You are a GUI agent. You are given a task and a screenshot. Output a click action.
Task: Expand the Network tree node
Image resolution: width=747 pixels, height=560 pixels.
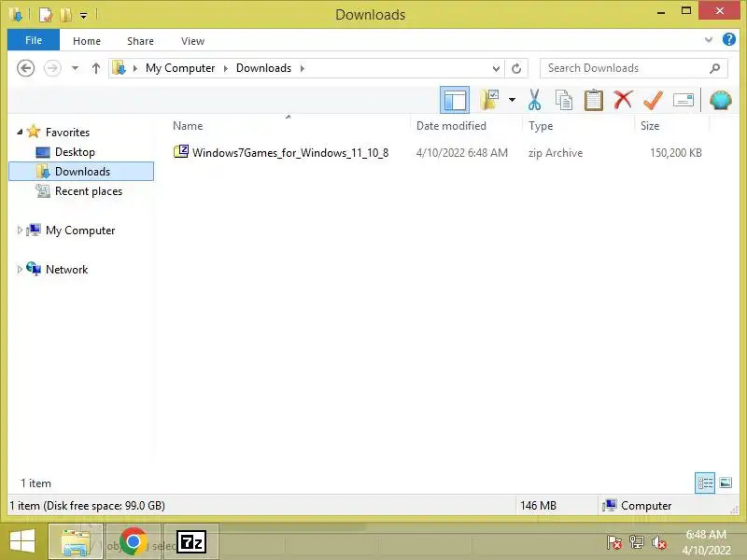click(20, 269)
